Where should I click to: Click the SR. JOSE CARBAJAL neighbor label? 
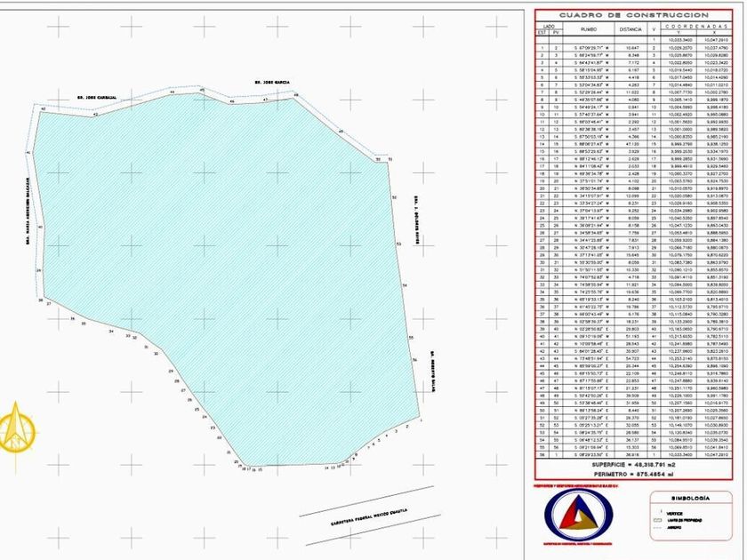pos(97,97)
